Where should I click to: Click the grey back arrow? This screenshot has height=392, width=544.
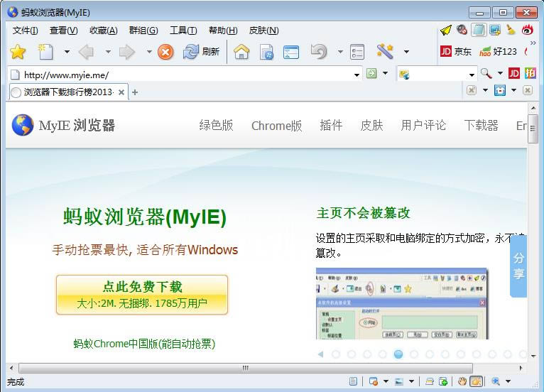[x=87, y=52]
